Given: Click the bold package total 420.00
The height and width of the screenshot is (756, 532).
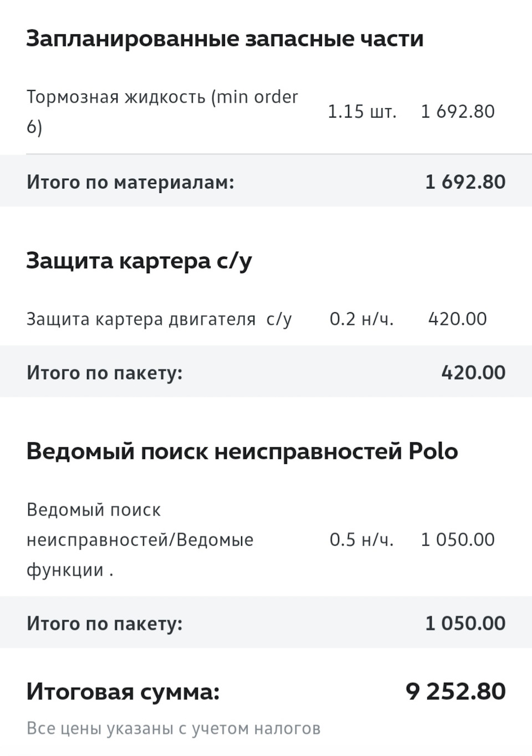Looking at the screenshot, I should (473, 372).
